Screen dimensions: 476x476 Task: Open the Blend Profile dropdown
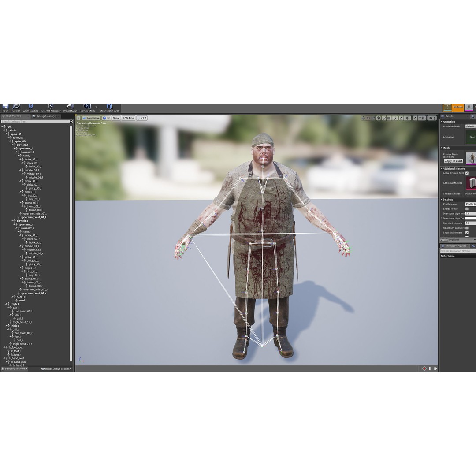pos(14,369)
